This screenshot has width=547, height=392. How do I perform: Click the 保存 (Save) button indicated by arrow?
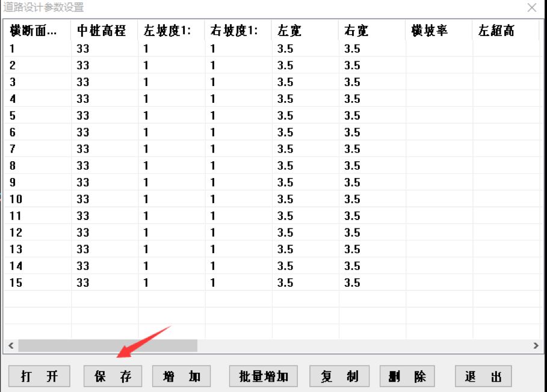click(112, 376)
